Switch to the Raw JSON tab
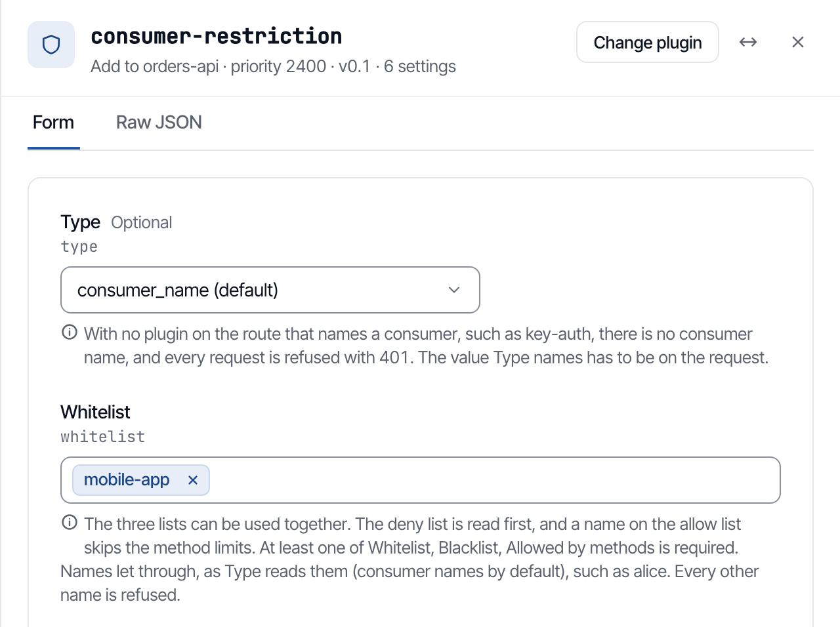This screenshot has height=627, width=840. 159,123
